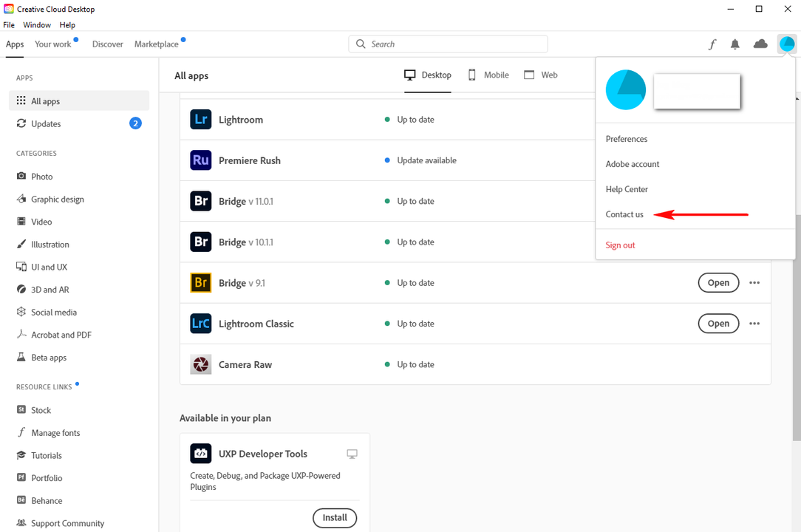Viewport: 801px width, 532px height.
Task: Click the desktop monitor icon on UXP card
Action: (352, 454)
